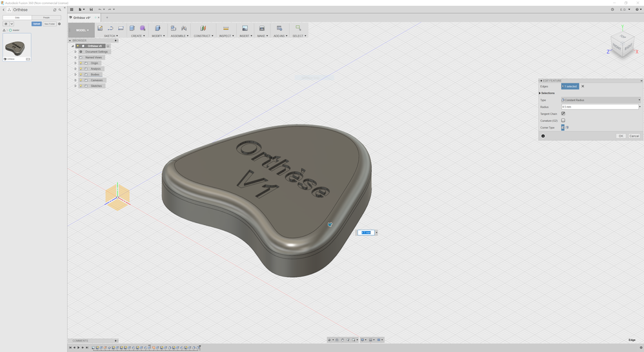
Task: Select the setback Corner Type option
Action: click(x=567, y=128)
